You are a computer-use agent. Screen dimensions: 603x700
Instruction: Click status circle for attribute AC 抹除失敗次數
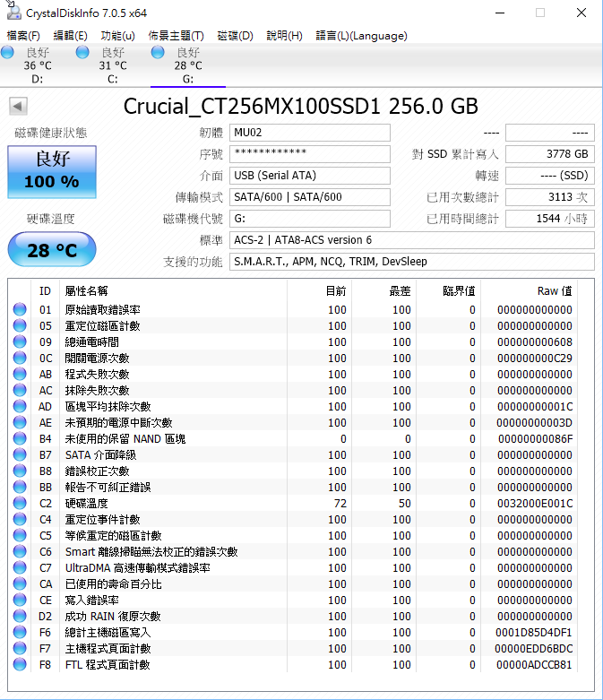click(x=20, y=390)
